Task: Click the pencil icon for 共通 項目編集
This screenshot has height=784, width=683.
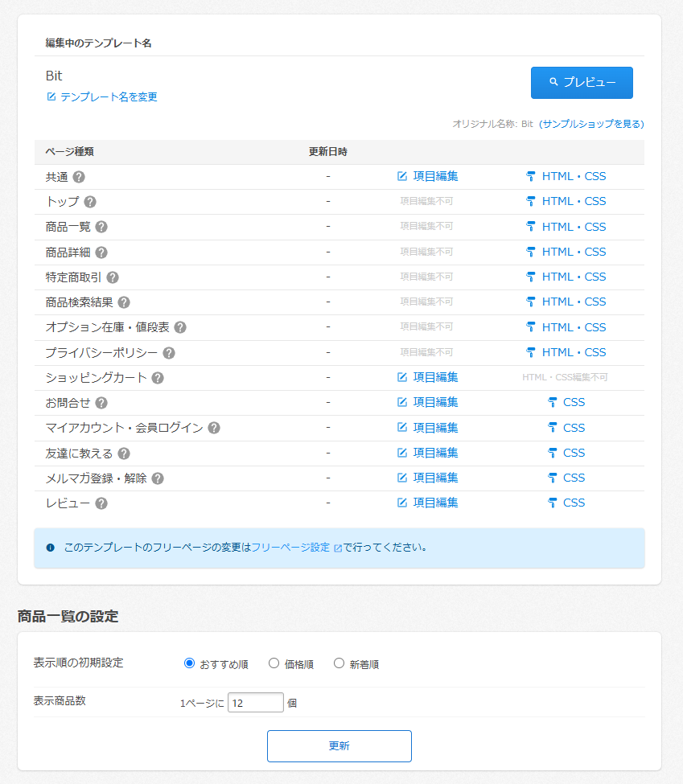Action: [401, 176]
